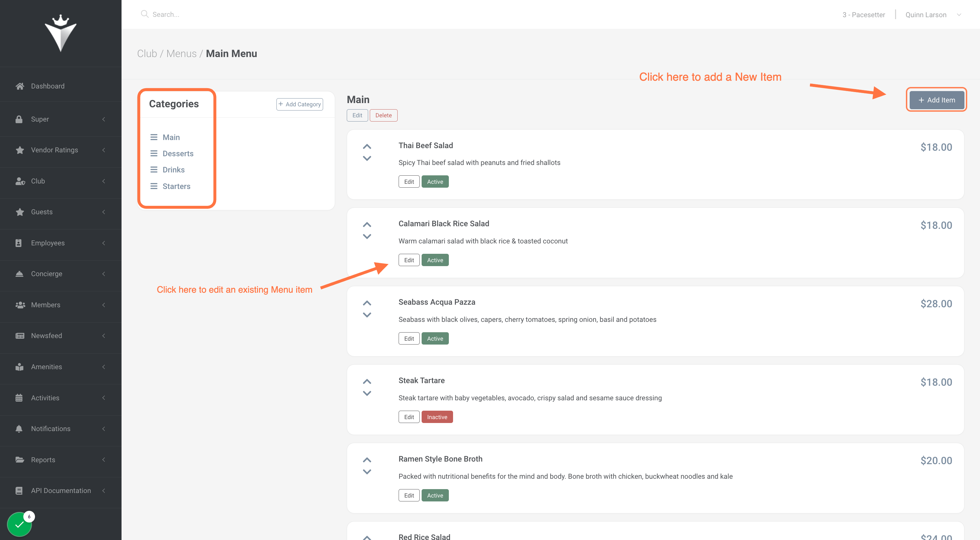
Task: Expand the Guests sidebar menu
Action: pyautogui.click(x=61, y=212)
